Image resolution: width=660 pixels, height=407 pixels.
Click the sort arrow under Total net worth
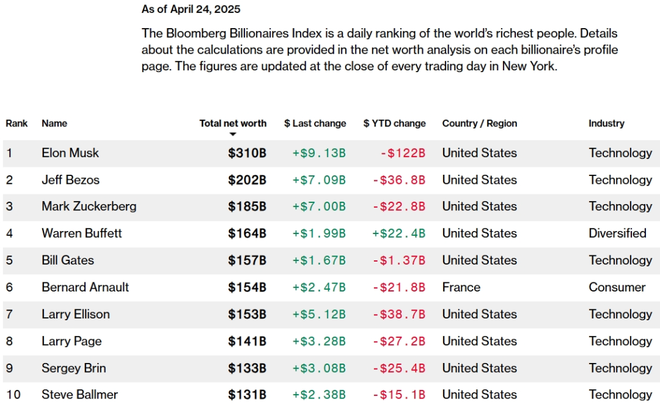pos(232,134)
